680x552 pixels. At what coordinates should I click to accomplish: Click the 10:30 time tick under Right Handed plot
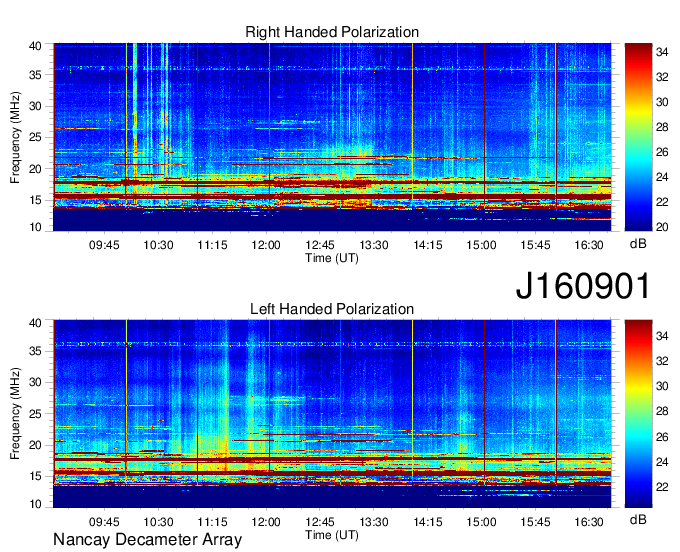(x=158, y=245)
